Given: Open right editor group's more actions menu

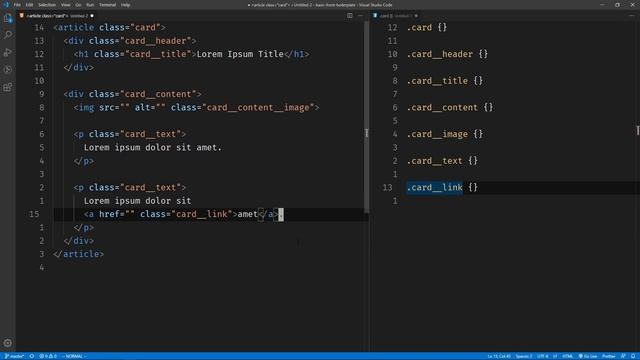Looking at the screenshot, I should 632,16.
